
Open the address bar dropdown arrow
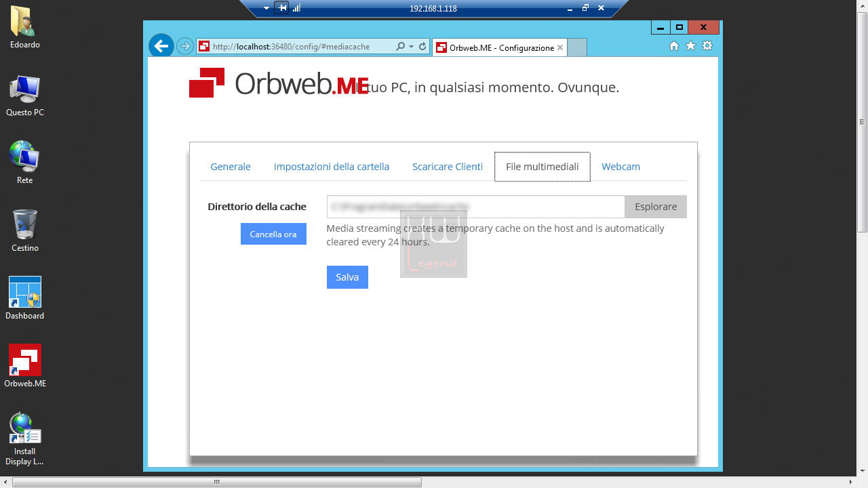pyautogui.click(x=411, y=47)
